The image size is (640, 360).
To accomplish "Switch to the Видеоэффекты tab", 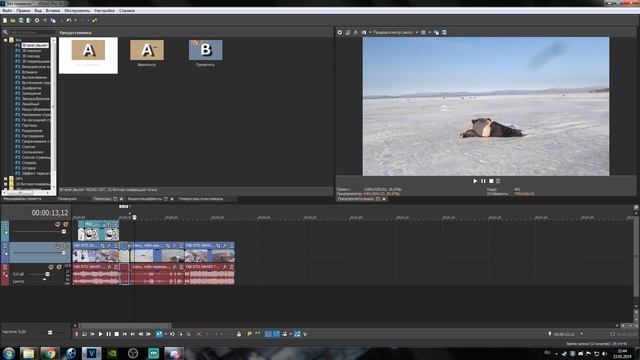I will [x=145, y=199].
